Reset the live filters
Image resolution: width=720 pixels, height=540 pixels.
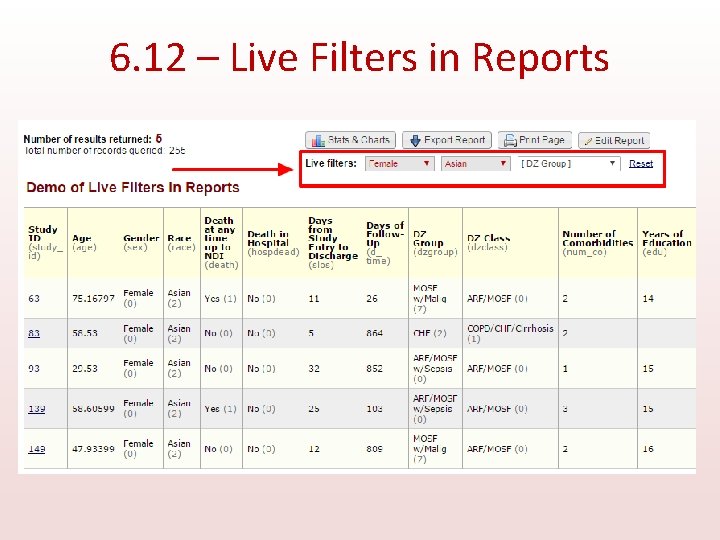coord(641,163)
